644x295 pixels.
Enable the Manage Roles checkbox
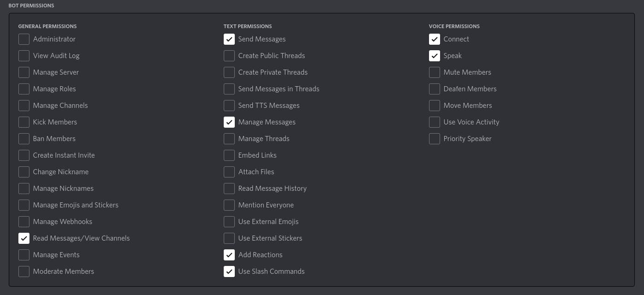pyautogui.click(x=24, y=89)
